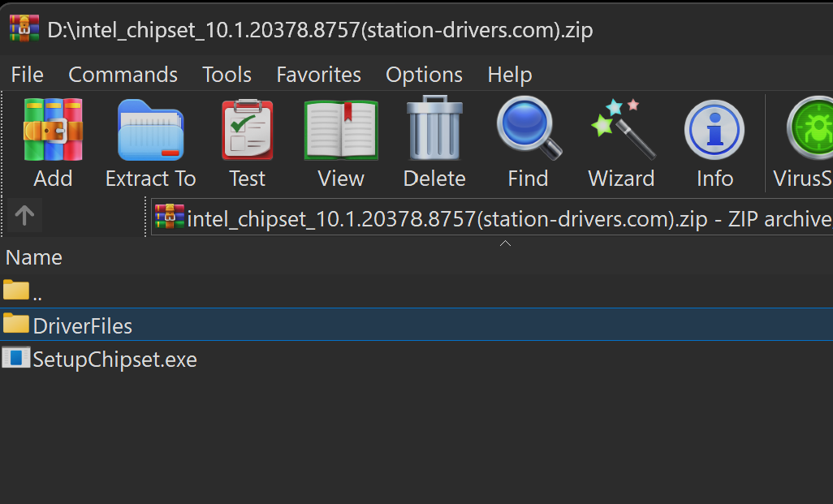Image resolution: width=833 pixels, height=504 pixels.
Task: Click the Extract To folder icon
Action: (150, 130)
